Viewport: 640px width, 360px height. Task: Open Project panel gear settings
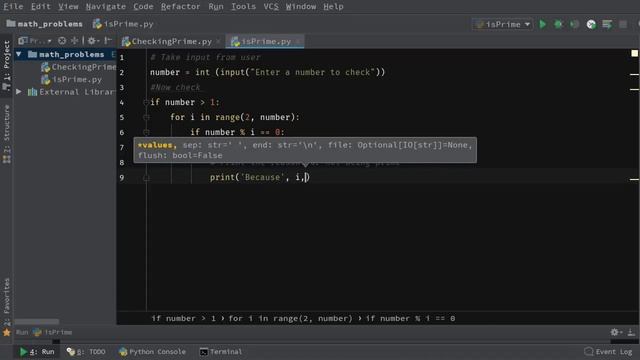92,41
